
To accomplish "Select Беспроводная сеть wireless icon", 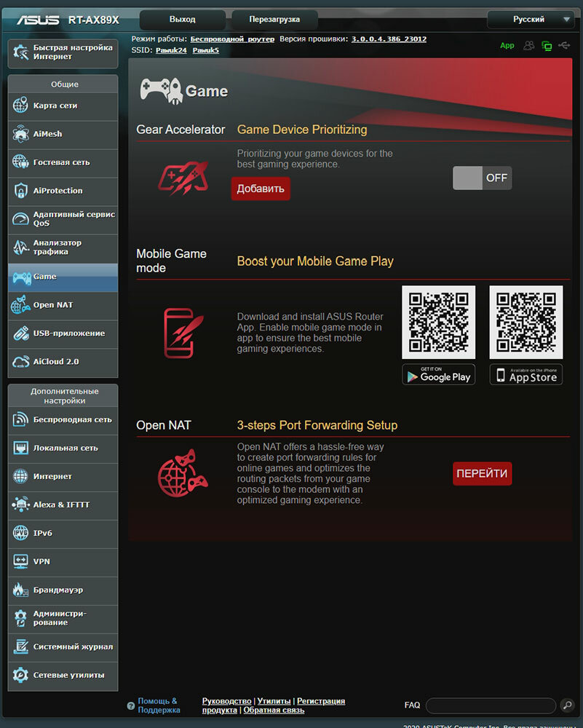I will click(x=20, y=419).
